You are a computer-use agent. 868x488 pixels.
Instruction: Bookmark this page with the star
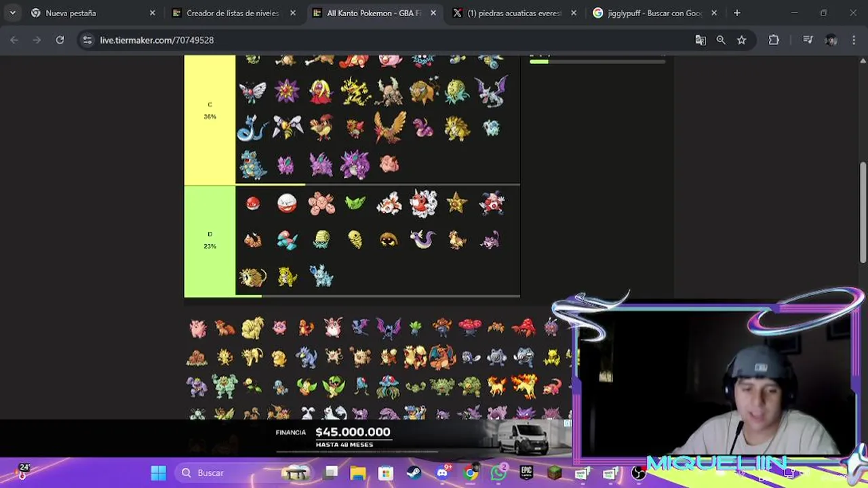point(742,40)
